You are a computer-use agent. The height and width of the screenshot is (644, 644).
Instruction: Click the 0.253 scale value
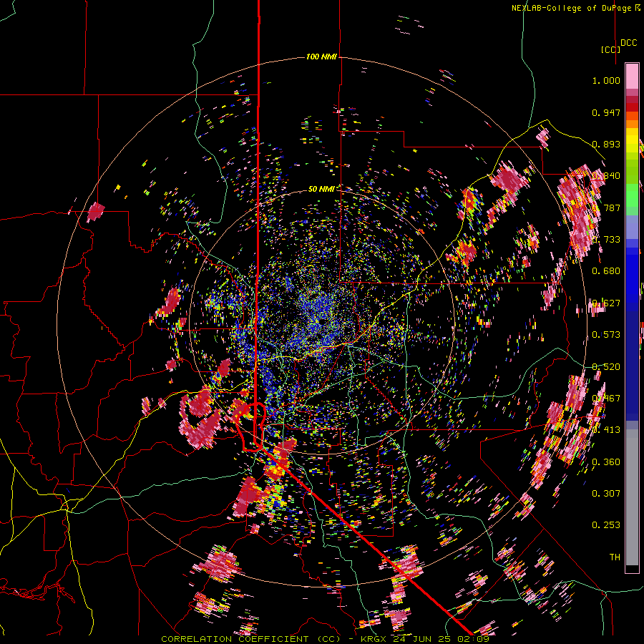[x=606, y=525]
